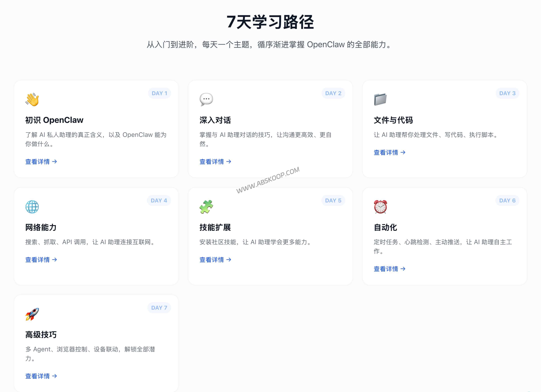Click the DAY 5 badge
The width and height of the screenshot is (541, 392).
333,201
